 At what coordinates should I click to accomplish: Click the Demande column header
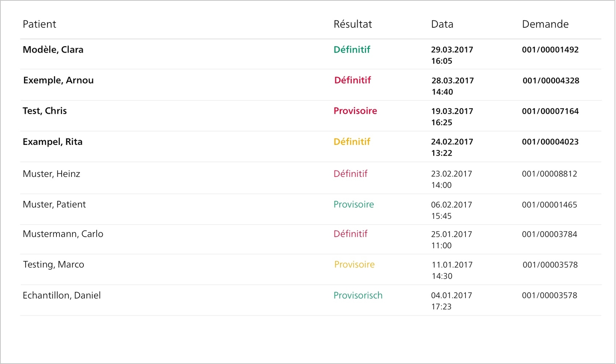point(545,24)
